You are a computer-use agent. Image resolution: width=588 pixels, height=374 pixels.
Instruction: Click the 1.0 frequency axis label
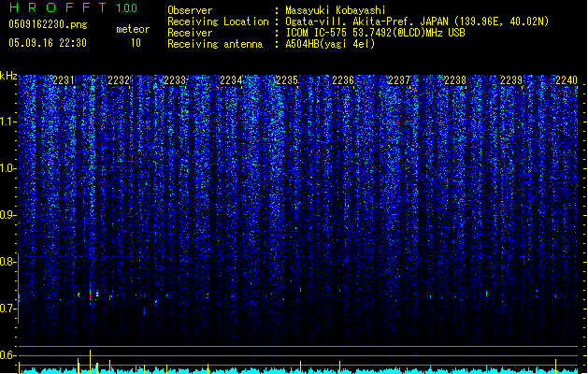[x=8, y=168]
